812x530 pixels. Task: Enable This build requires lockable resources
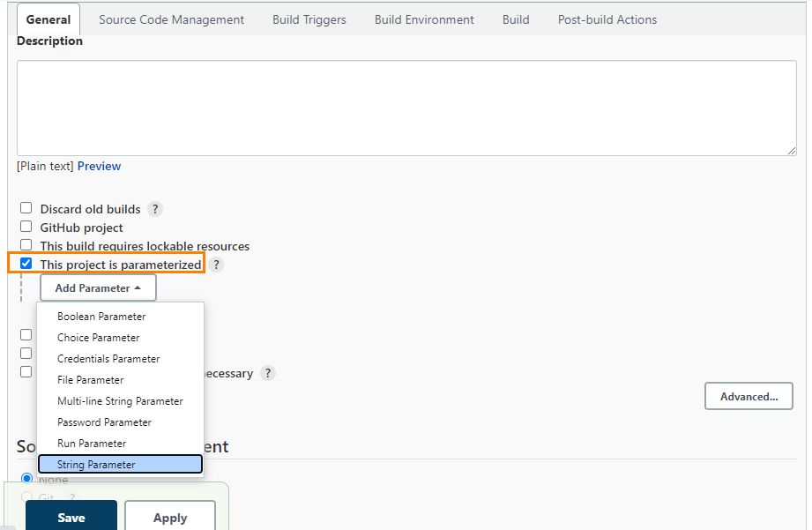(26, 244)
